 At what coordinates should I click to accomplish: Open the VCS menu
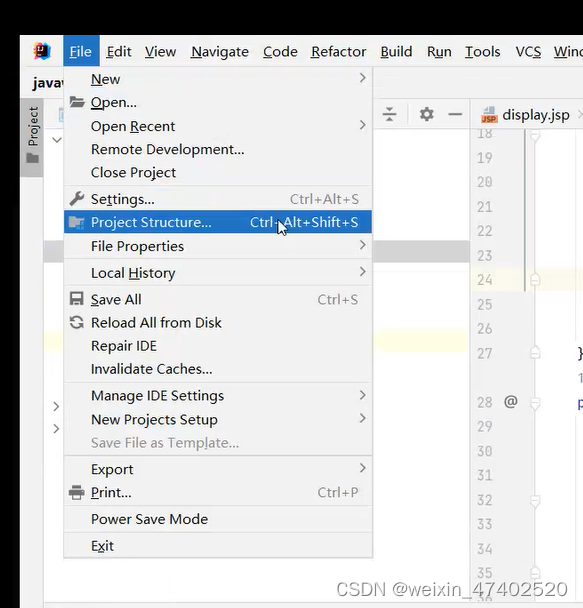tap(528, 51)
